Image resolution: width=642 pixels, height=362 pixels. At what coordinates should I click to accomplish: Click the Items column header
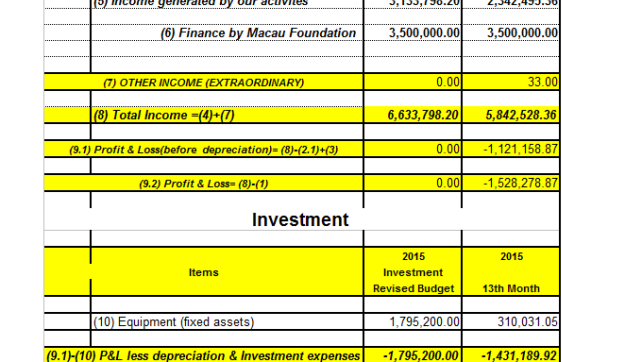pyautogui.click(x=203, y=272)
